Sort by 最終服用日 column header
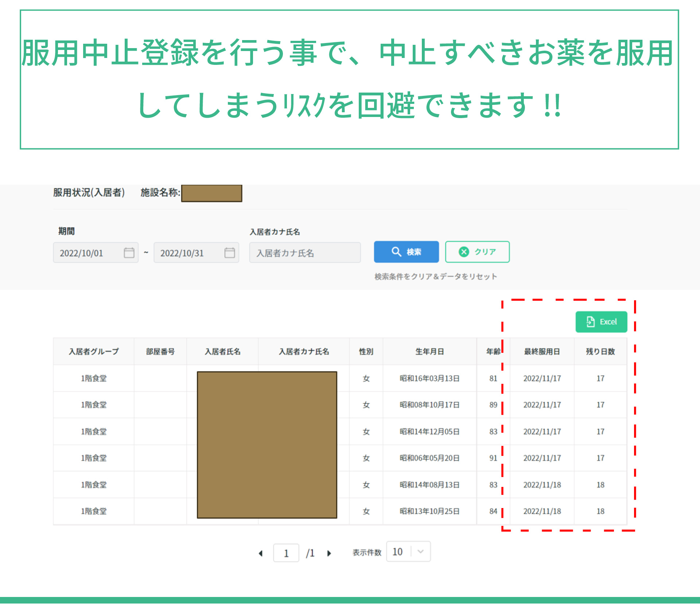The image size is (700, 613). [542, 352]
